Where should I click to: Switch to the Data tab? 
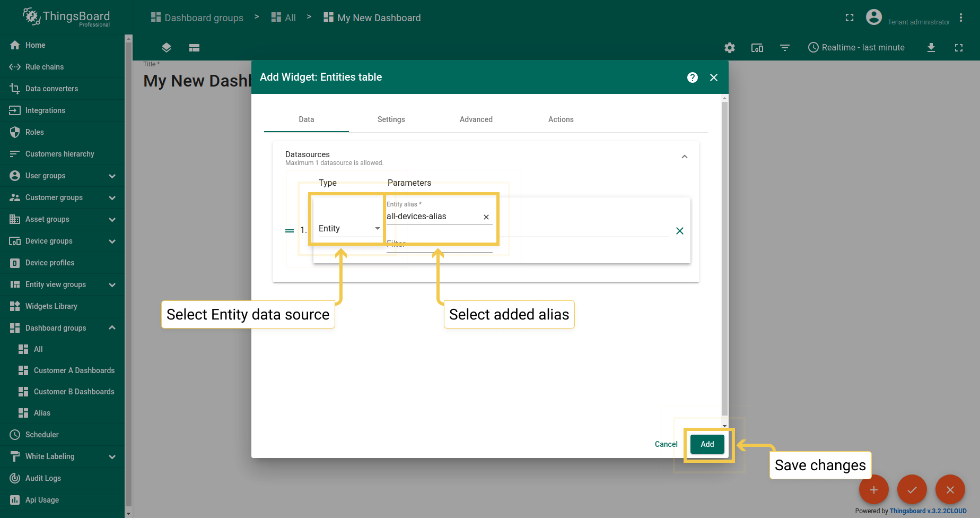tap(307, 119)
